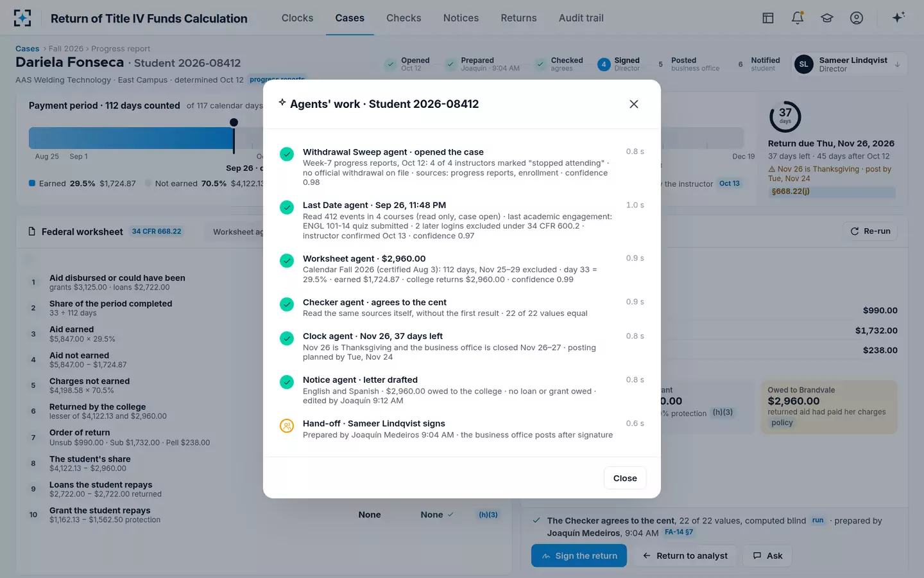Open the agents sparkle icon in header
924x578 pixels.
(898, 17)
